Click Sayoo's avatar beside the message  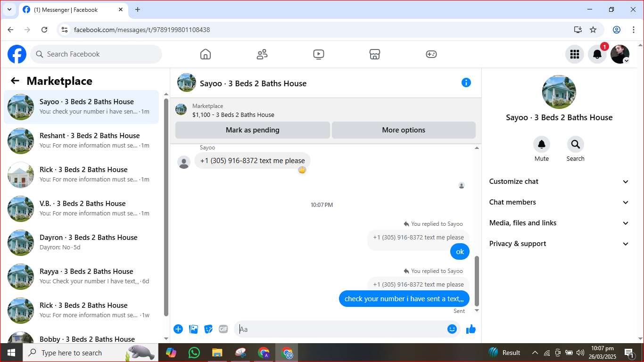coord(184,163)
